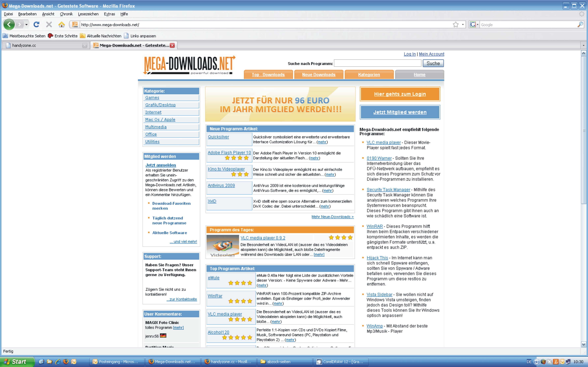Open the Bearbeiten menu
The image size is (588, 367).
tap(27, 14)
